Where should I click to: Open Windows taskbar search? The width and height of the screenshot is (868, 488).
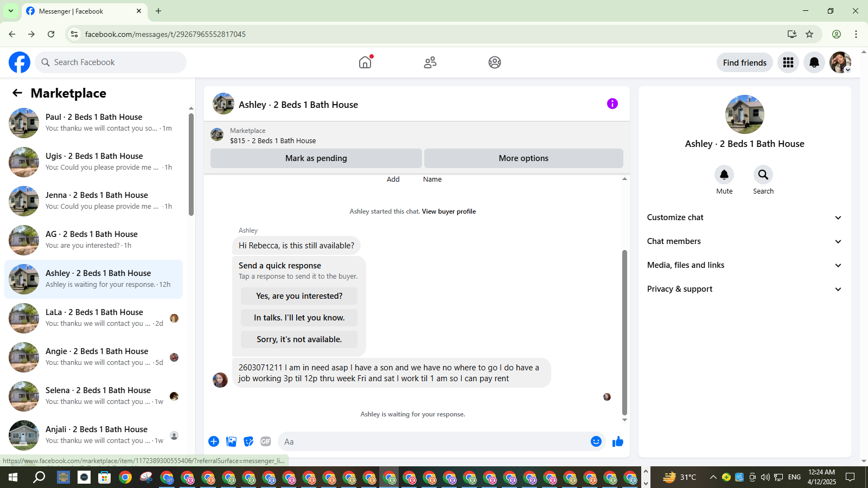[39, 477]
